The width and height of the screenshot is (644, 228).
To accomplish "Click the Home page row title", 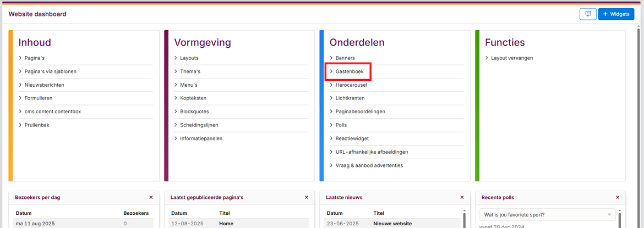I will click(x=226, y=224).
